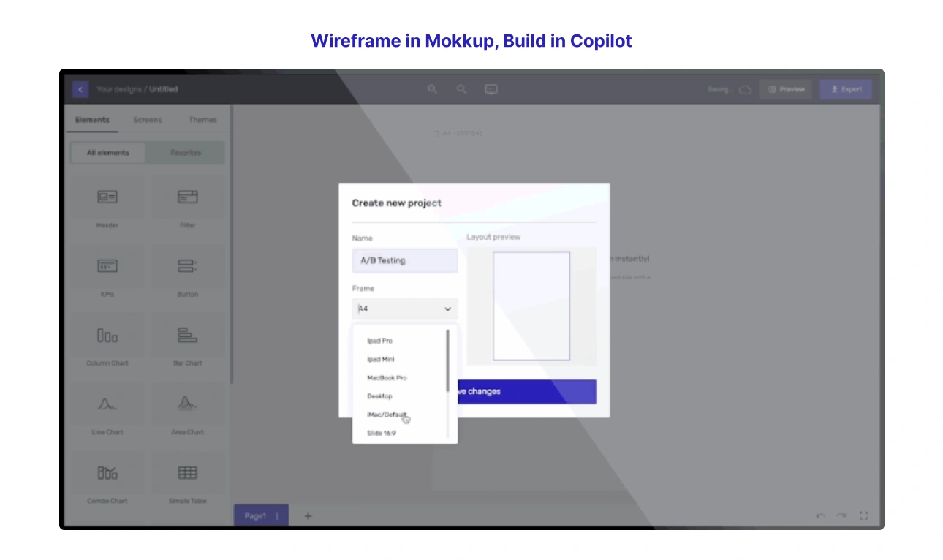Image resolution: width=943 pixels, height=560 pixels.
Task: Choose Ipad Mini from the frame list
Action: pyautogui.click(x=381, y=360)
